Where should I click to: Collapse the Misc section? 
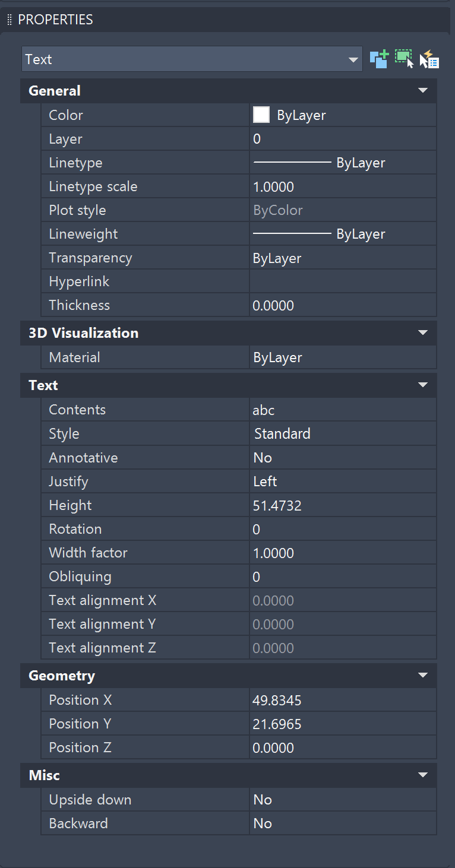point(422,775)
